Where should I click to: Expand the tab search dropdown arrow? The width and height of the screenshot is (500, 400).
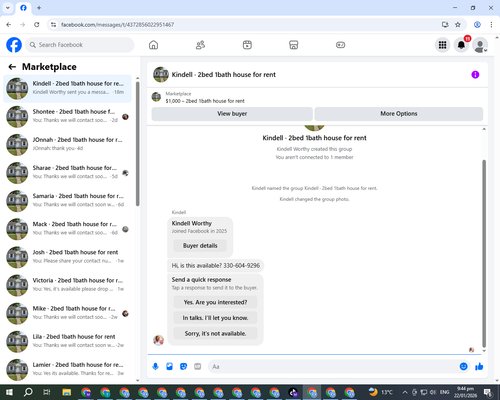coord(8,8)
